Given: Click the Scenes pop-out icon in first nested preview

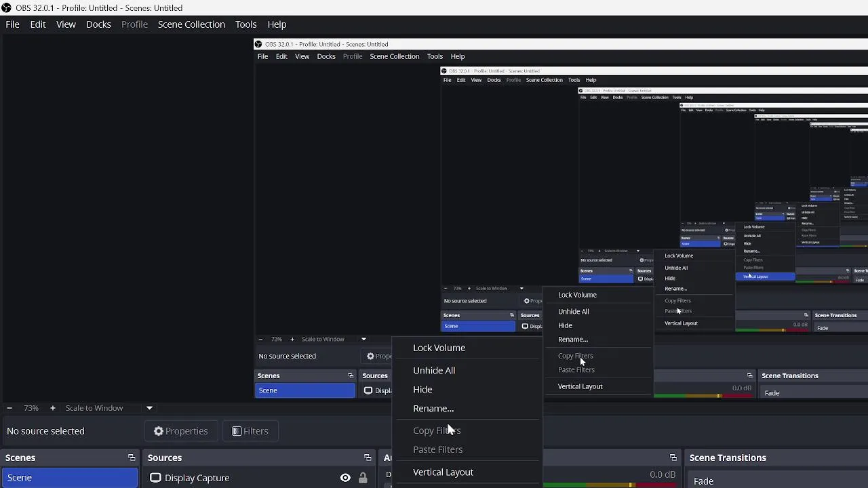Looking at the screenshot, I should pyautogui.click(x=351, y=376).
